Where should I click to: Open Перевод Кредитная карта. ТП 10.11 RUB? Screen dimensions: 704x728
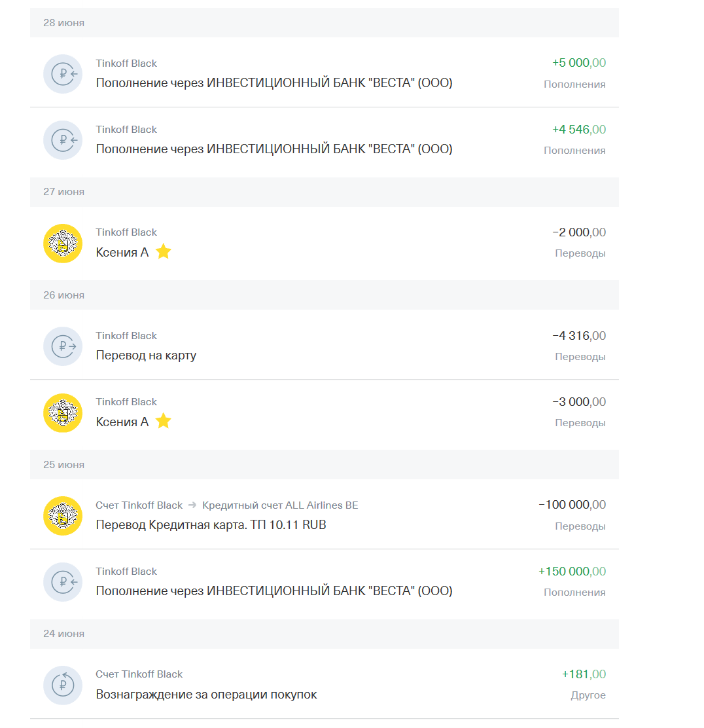[x=211, y=525]
